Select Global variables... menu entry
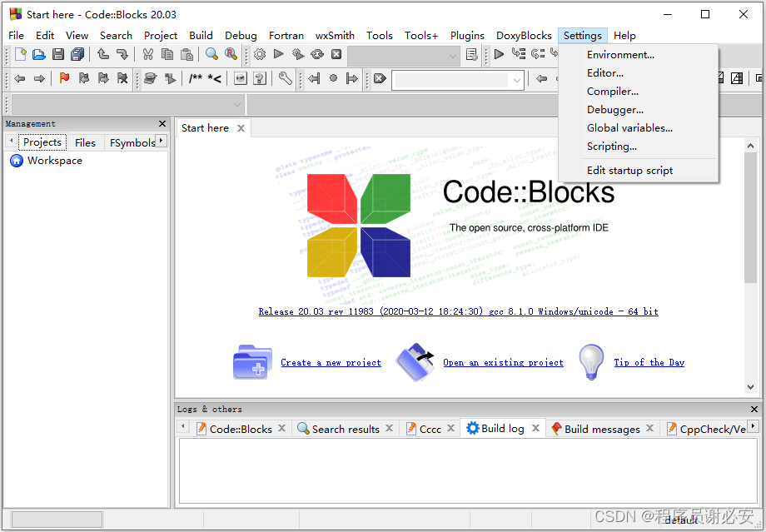This screenshot has height=532, width=766. 629,128
